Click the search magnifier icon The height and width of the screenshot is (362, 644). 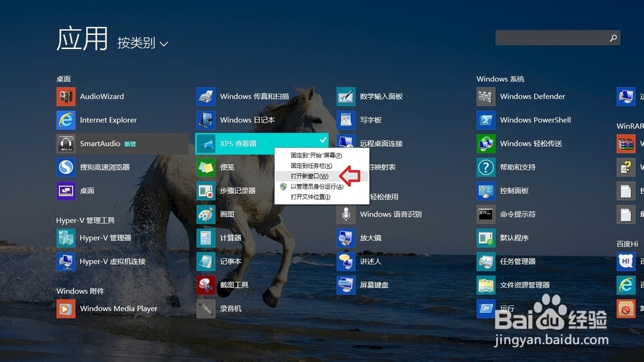(613, 38)
